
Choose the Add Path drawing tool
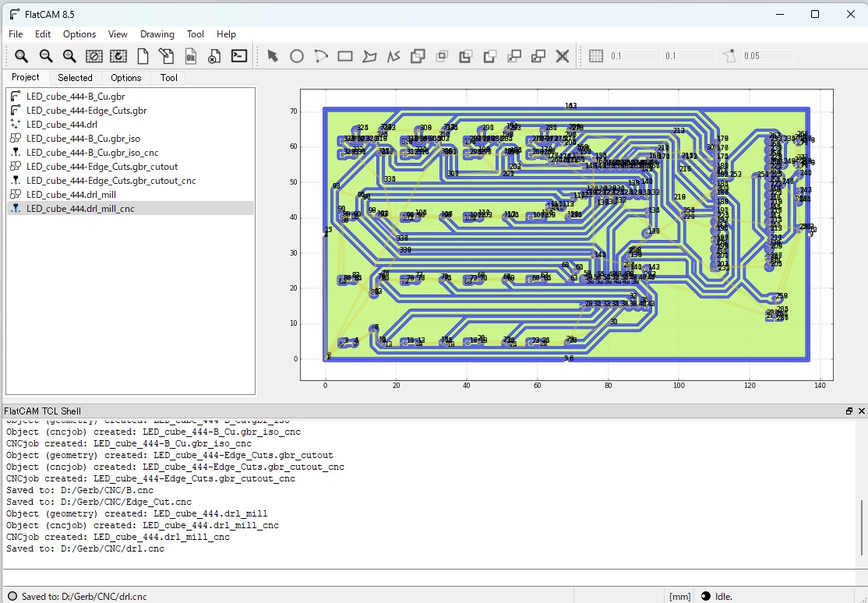click(x=393, y=56)
